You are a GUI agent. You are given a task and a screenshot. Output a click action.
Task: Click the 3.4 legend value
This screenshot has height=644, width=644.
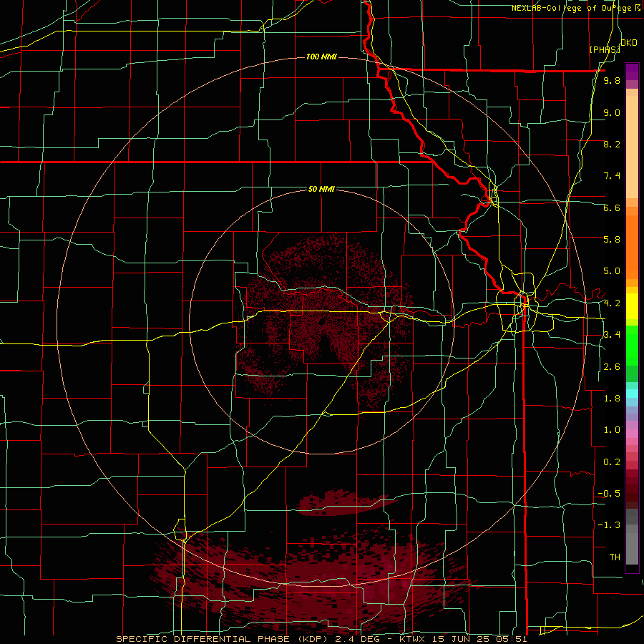pyautogui.click(x=612, y=335)
